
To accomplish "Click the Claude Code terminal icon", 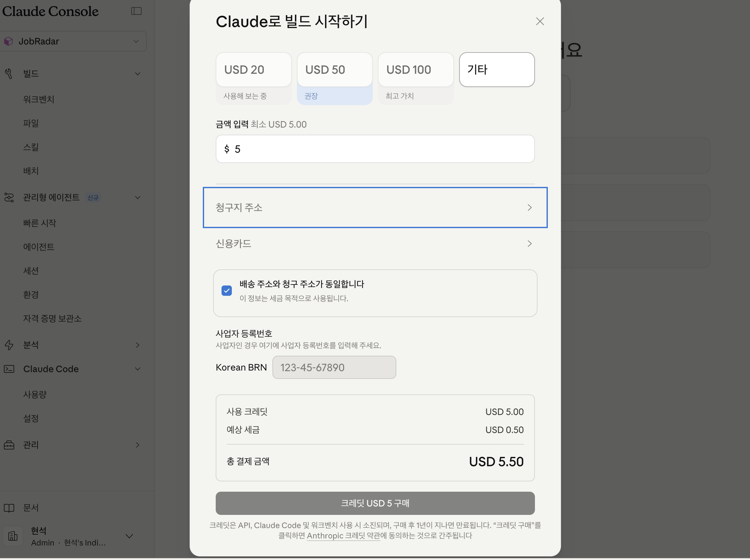I will click(9, 369).
